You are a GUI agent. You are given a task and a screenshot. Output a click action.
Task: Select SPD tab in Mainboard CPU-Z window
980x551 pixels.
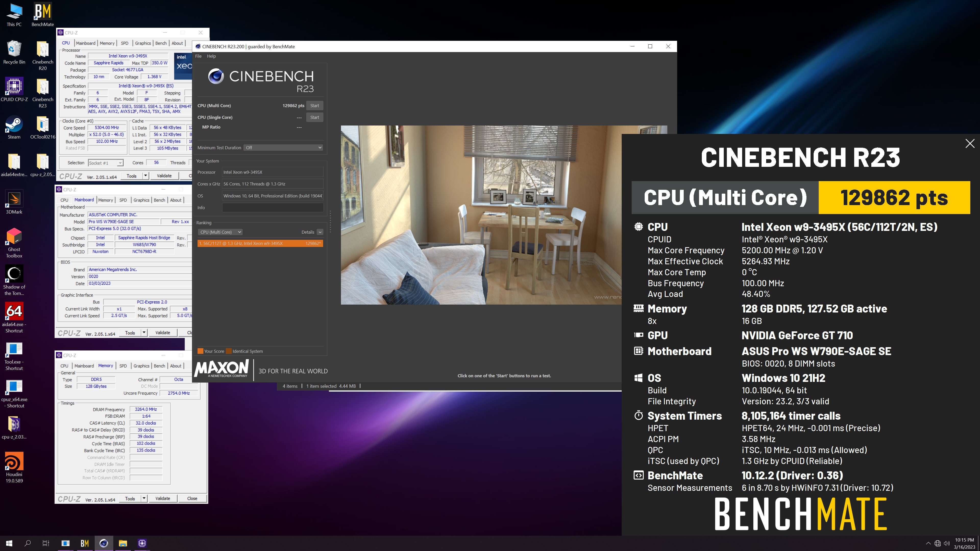coord(123,200)
